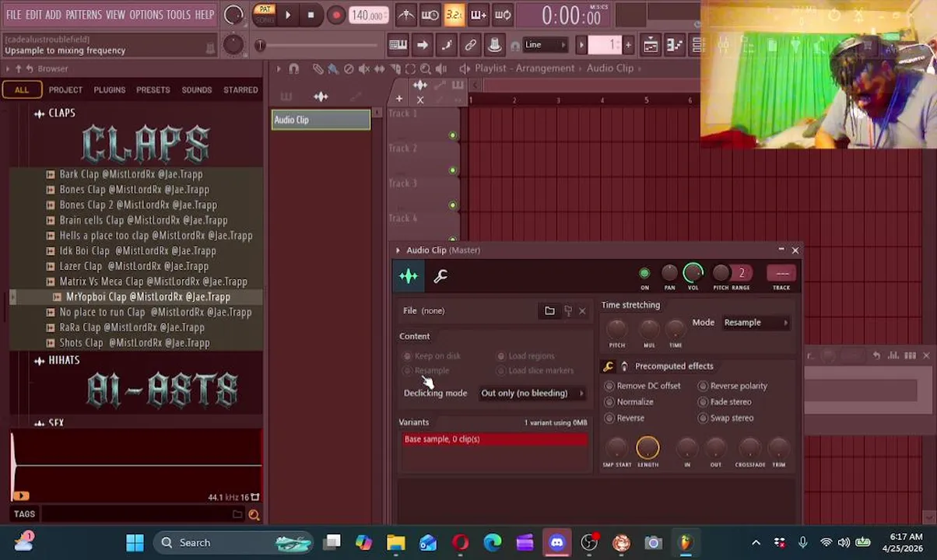937x560 pixels.
Task: Click the channel VOL knob
Action: [x=693, y=273]
